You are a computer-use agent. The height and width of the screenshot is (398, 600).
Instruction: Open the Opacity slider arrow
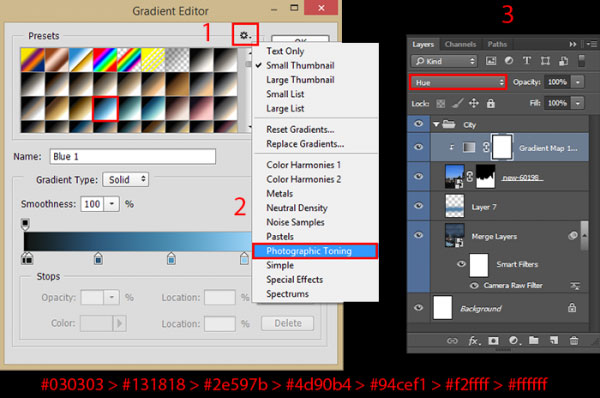tap(578, 82)
